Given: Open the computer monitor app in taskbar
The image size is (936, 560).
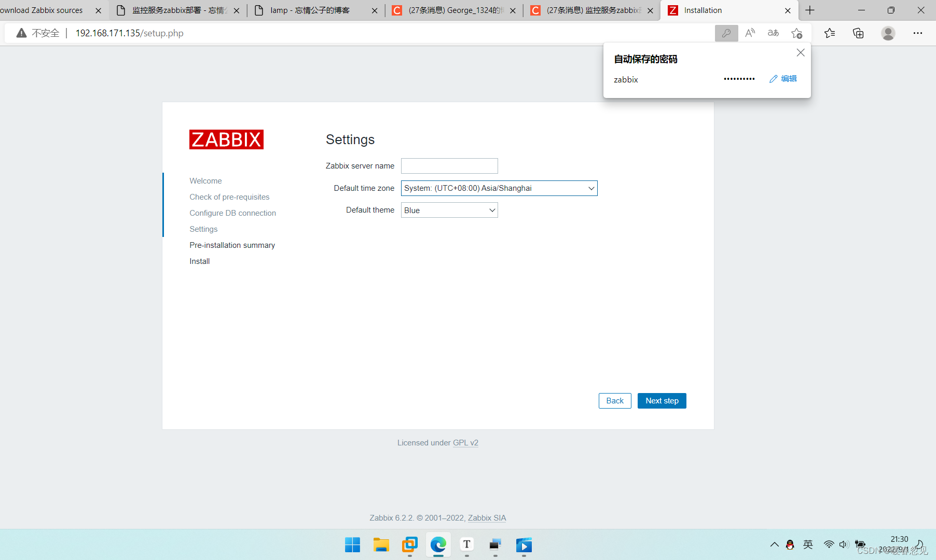Looking at the screenshot, I should coord(495,545).
